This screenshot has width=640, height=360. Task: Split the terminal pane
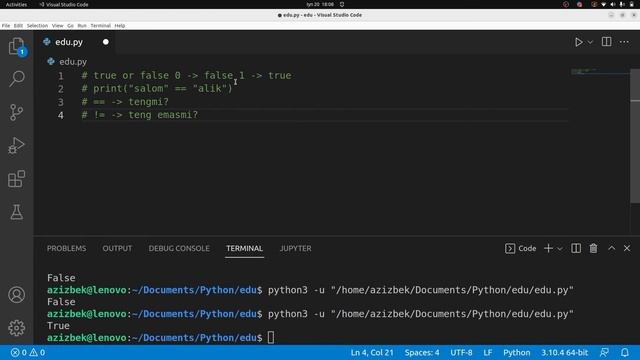(576, 248)
